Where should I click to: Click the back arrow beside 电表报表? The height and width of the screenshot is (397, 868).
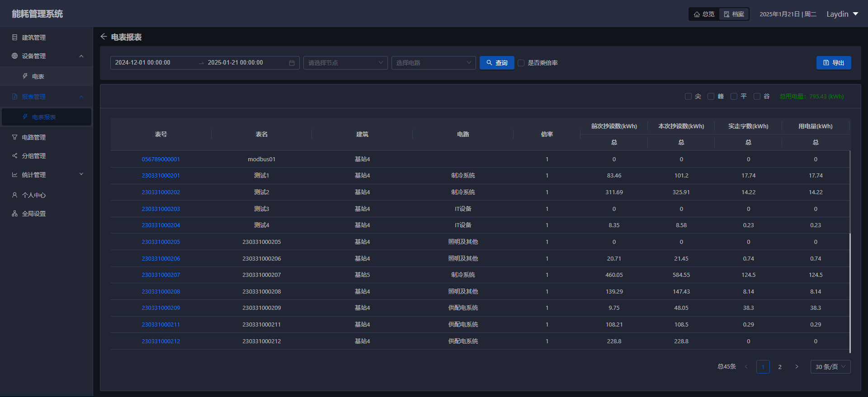click(x=104, y=37)
